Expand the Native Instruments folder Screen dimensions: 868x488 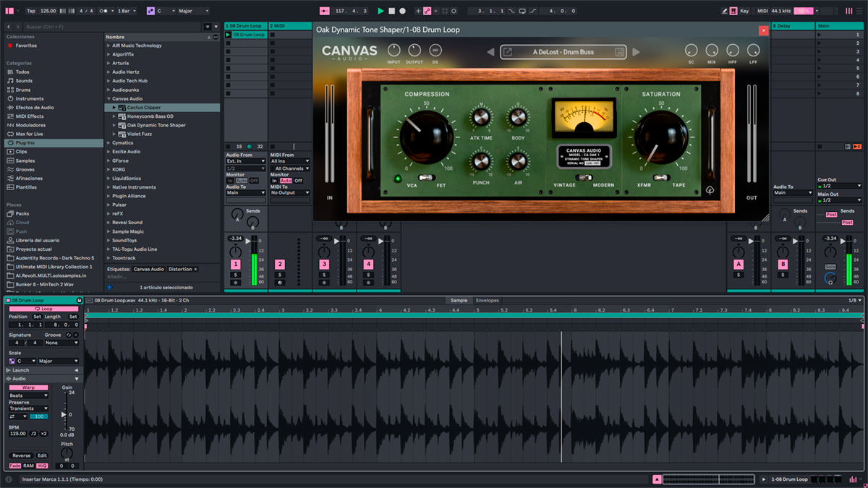[109, 187]
